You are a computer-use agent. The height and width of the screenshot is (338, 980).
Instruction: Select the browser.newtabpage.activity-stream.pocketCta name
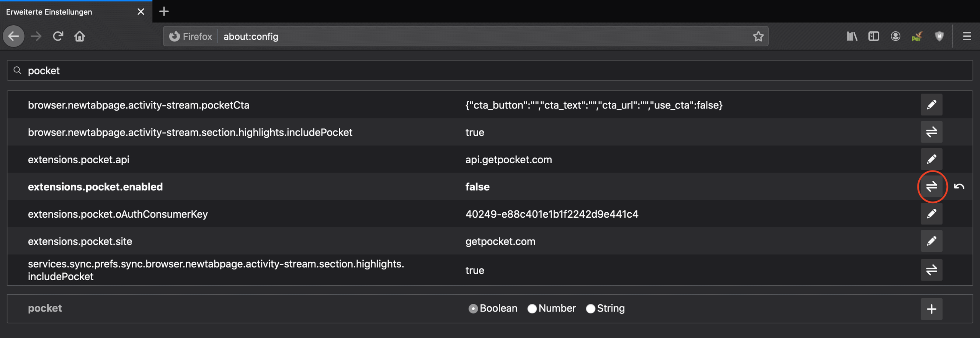point(139,105)
